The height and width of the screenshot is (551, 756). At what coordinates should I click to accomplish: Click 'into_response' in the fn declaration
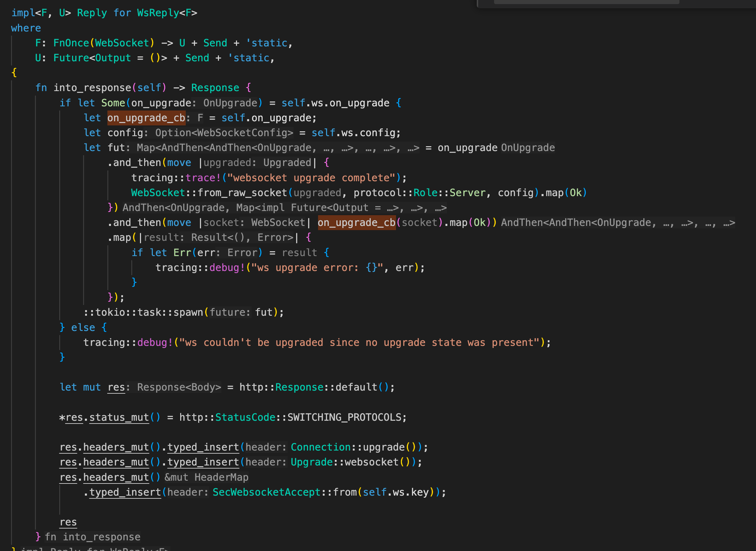pyautogui.click(x=92, y=88)
